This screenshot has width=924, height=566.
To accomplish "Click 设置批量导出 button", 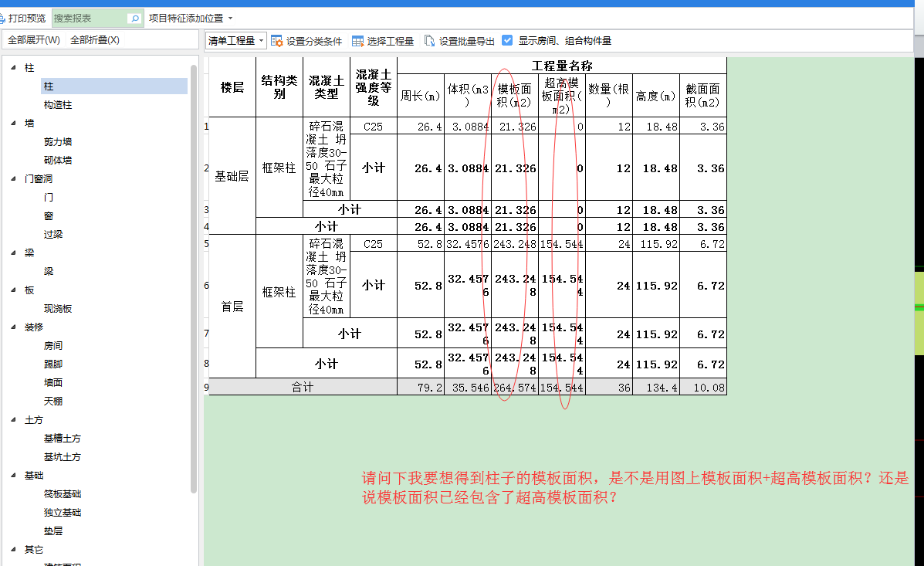I will (x=459, y=41).
